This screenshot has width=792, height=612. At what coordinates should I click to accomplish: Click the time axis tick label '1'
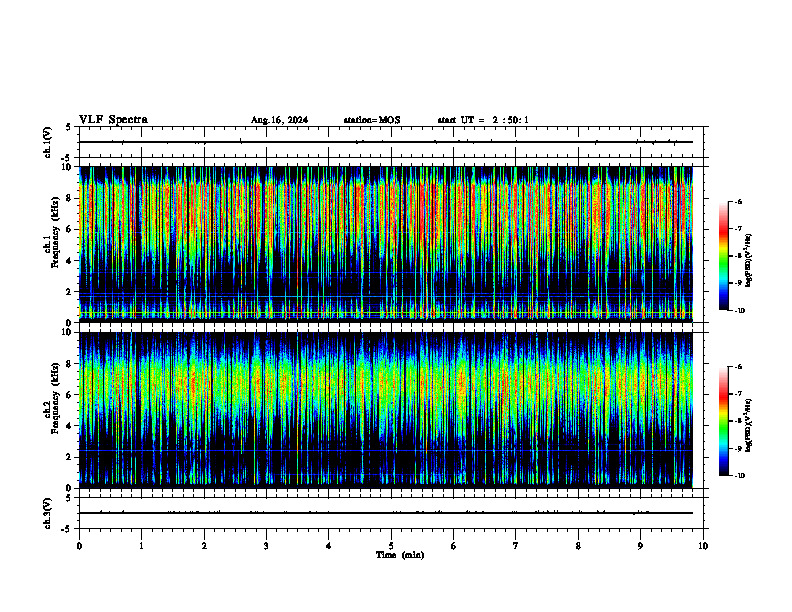coord(141,546)
